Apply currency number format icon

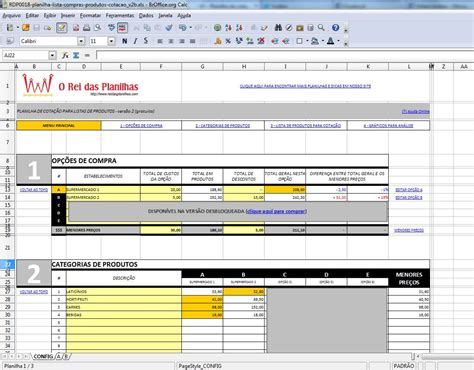point(218,41)
